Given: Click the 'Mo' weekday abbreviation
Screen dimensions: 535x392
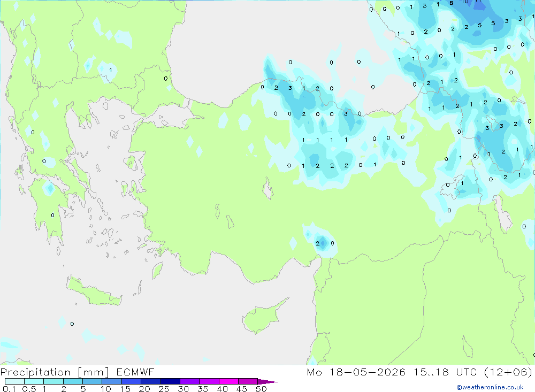Looking at the screenshot, I should (314, 372).
